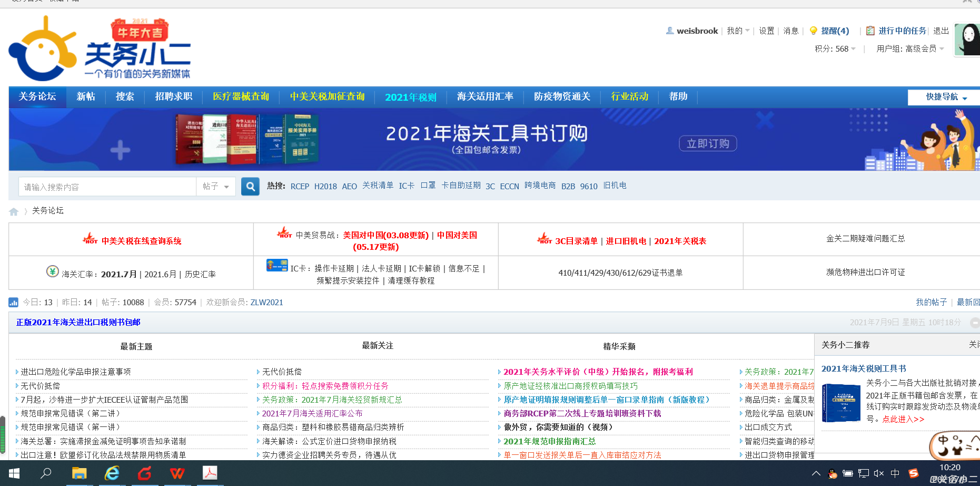Screen dimensions: 980x486
Task: Open 金关二期疑难问题汇总 link
Action: point(865,239)
